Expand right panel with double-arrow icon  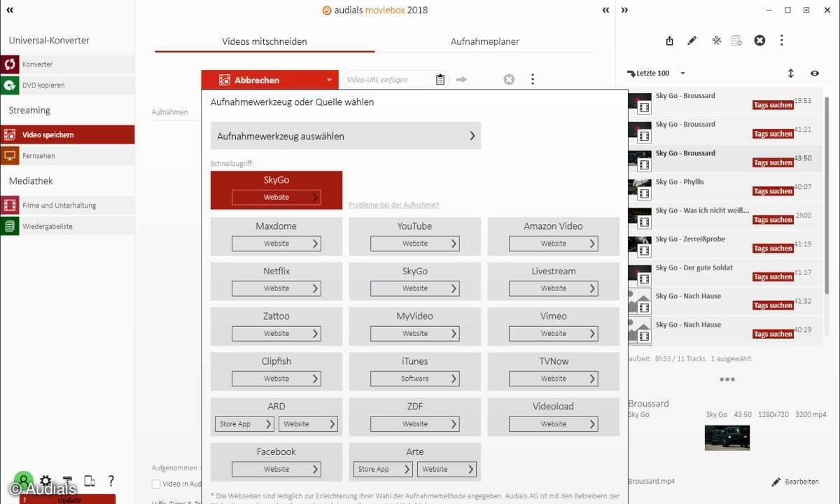[624, 10]
